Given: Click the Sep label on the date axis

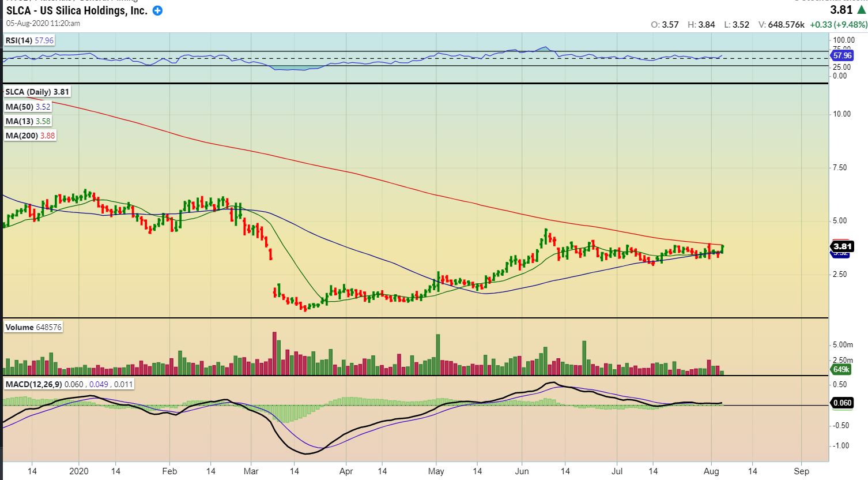Looking at the screenshot, I should coord(801,471).
